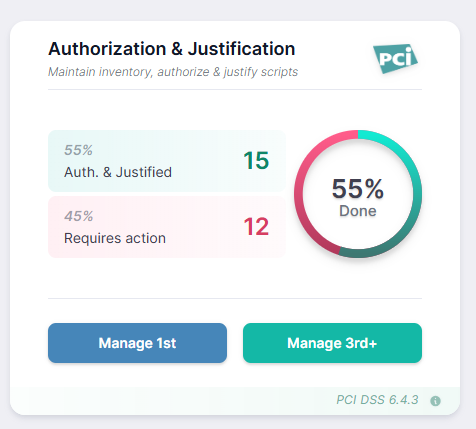The image size is (476, 429).
Task: Click the Auth. & Justified label text
Action: click(x=118, y=172)
